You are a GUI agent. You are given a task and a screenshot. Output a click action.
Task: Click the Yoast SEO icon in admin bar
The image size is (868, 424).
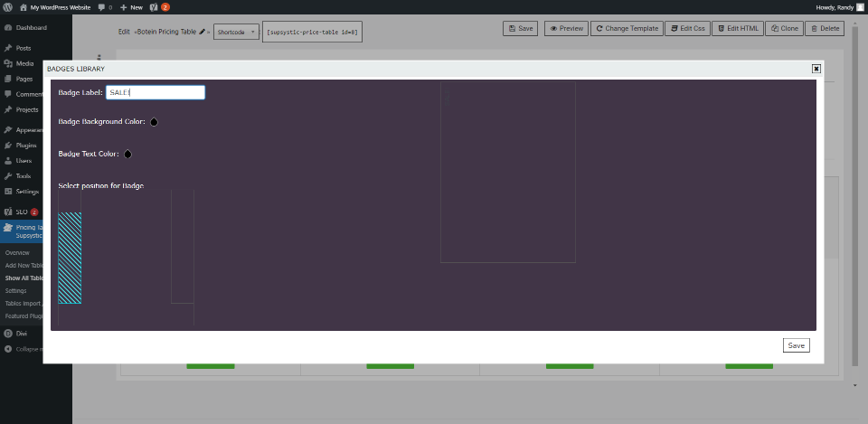coord(154,7)
